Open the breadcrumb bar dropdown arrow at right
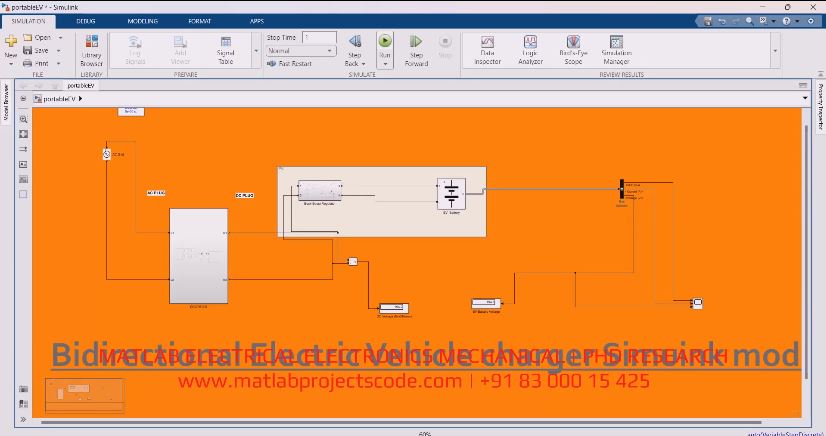826x436 pixels. point(804,98)
